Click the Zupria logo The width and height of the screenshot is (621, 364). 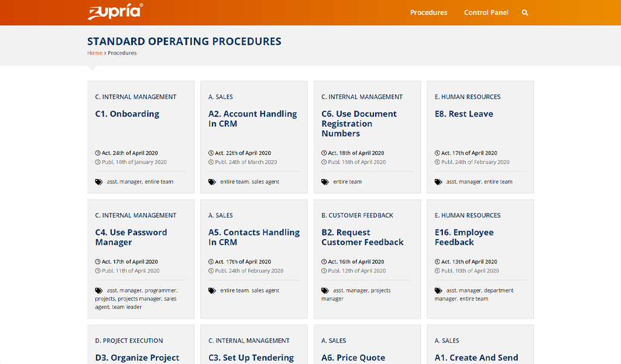pos(115,12)
